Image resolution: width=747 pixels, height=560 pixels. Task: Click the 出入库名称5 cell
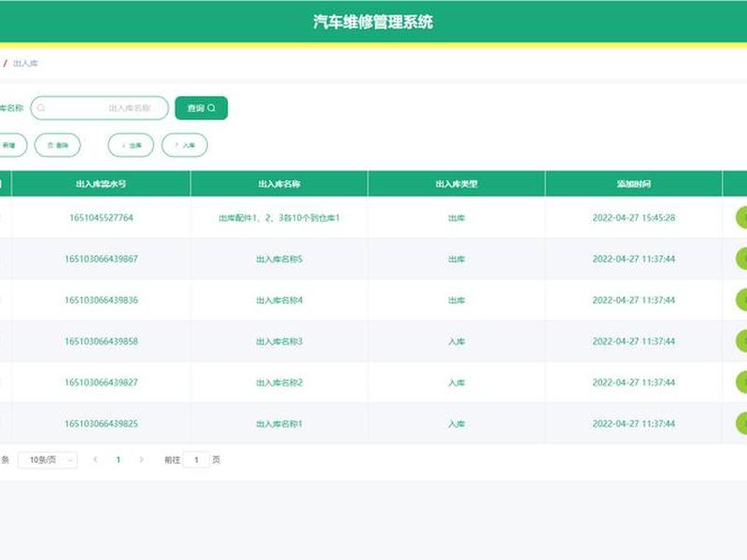pos(279,259)
